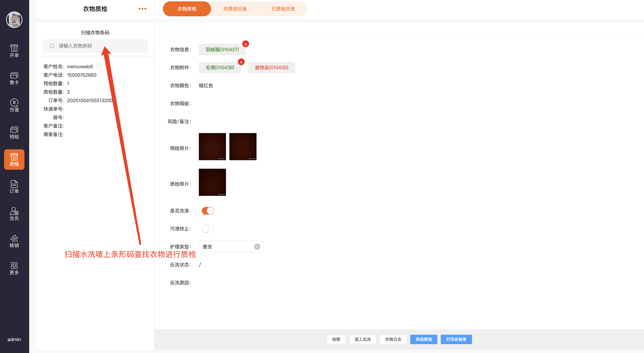This screenshot has height=353, width=644.
Task: Open the 开单 sidebar icon
Action: [x=14, y=51]
